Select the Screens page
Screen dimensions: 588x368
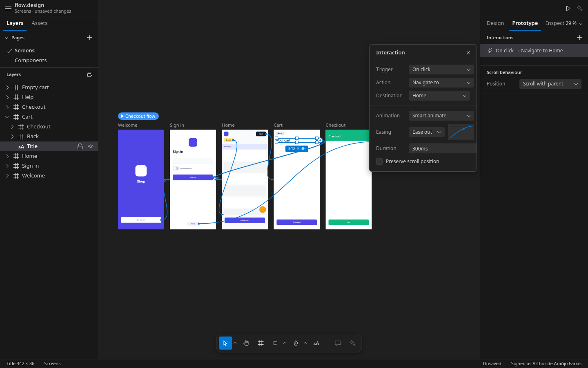(x=49, y=51)
